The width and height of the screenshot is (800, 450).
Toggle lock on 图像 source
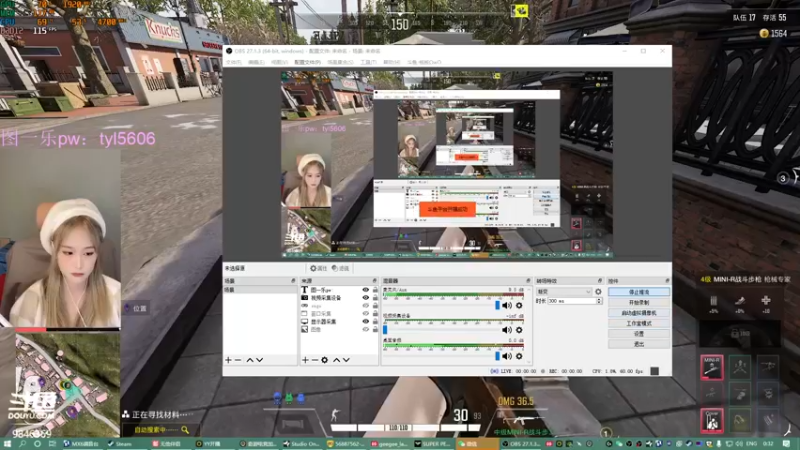[x=376, y=330]
